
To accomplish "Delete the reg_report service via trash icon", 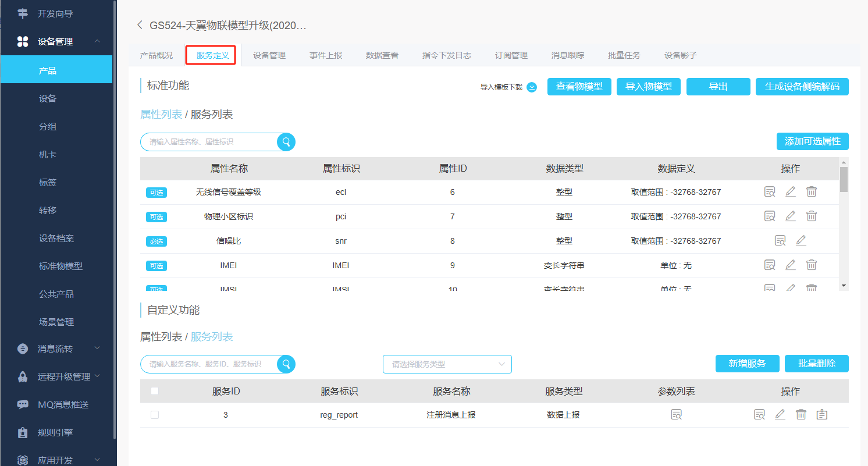I will pyautogui.click(x=801, y=415).
